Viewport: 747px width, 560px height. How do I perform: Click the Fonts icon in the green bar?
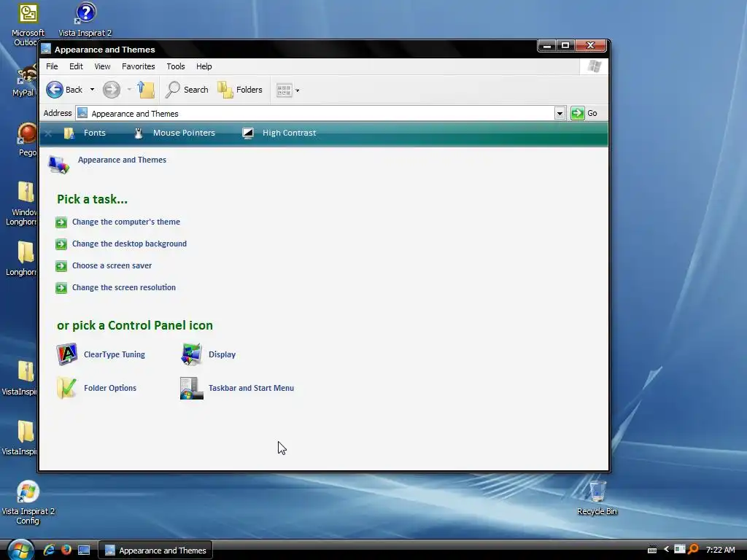(x=69, y=133)
